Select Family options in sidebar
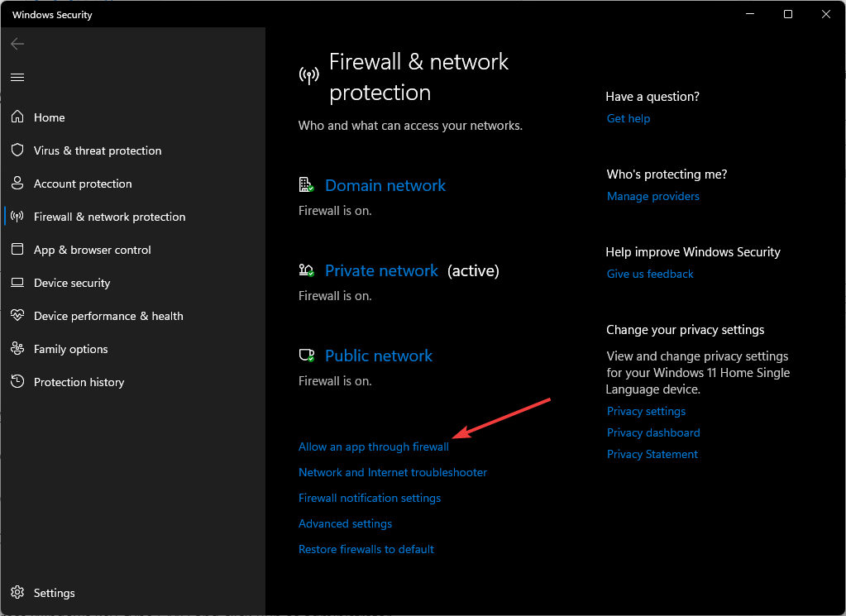 click(70, 349)
